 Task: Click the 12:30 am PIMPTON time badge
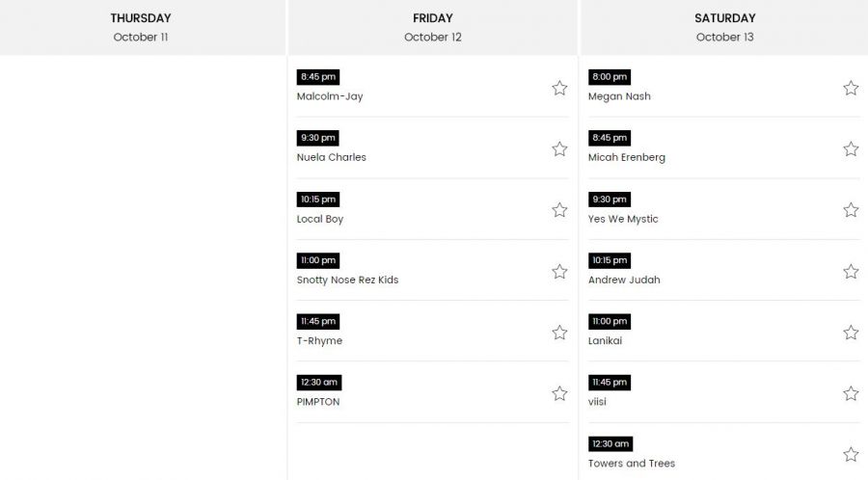click(x=319, y=382)
